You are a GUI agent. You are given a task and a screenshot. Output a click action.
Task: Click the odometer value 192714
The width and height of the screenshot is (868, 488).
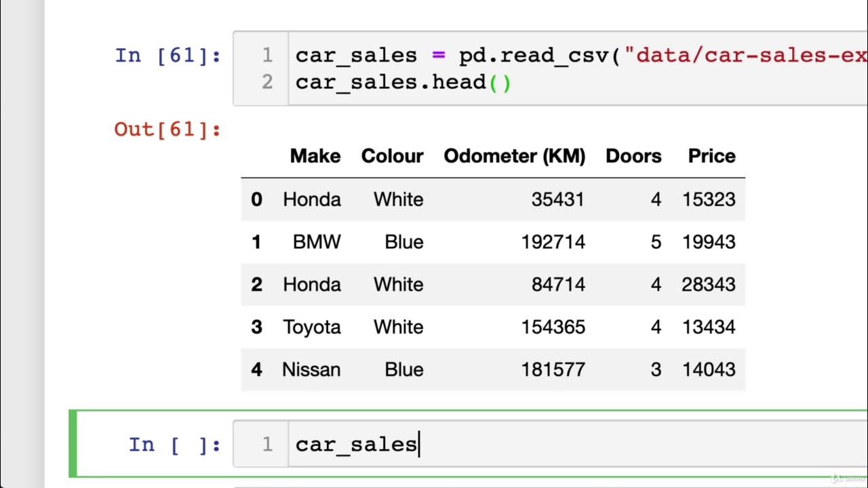(x=553, y=242)
